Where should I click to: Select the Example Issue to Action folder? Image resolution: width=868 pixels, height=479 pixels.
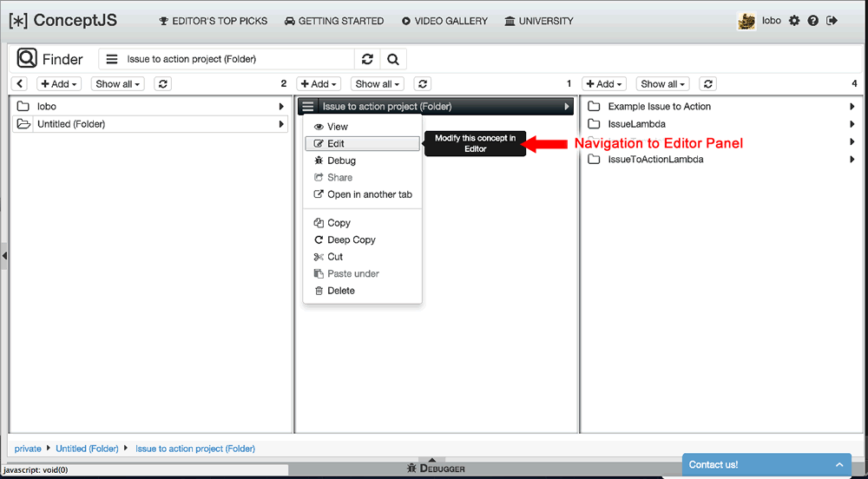pyautogui.click(x=722, y=106)
